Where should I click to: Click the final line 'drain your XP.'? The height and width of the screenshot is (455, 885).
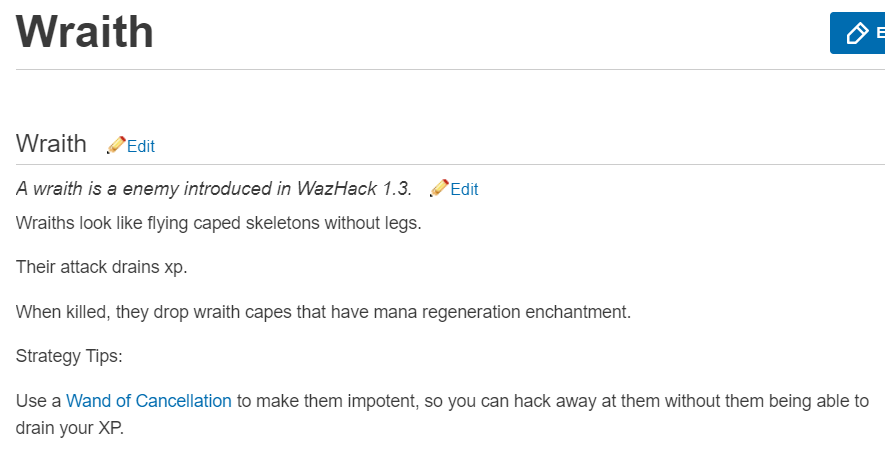point(70,427)
